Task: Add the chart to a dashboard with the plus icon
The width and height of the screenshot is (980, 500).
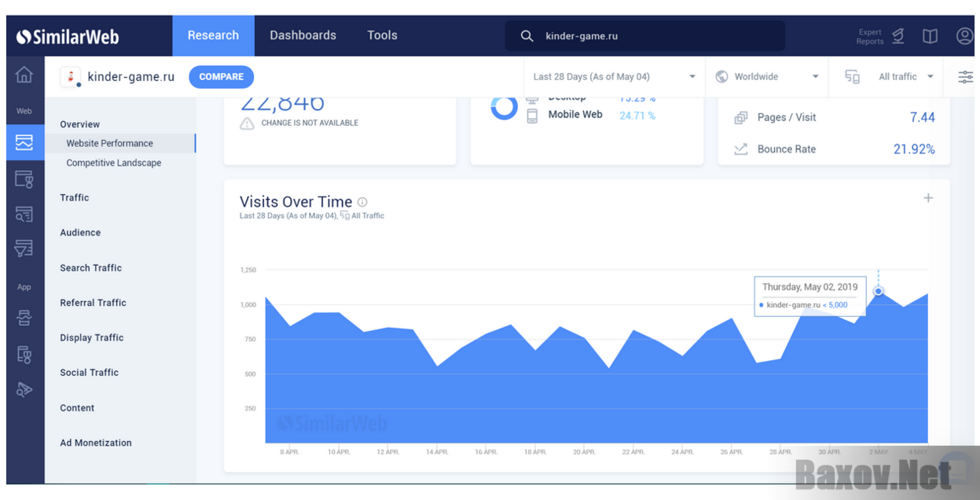Action: tap(928, 198)
